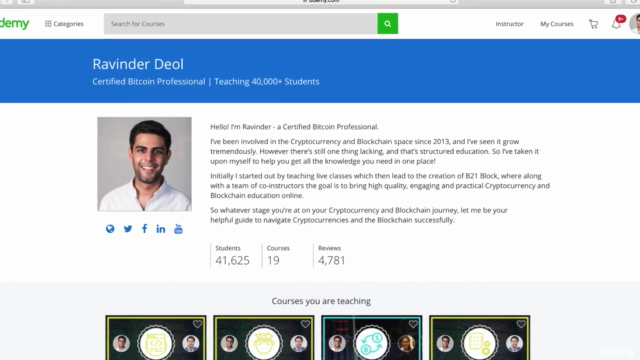Visit Ravinder's Facebook profile icon
This screenshot has height=360, width=640.
tap(144, 229)
